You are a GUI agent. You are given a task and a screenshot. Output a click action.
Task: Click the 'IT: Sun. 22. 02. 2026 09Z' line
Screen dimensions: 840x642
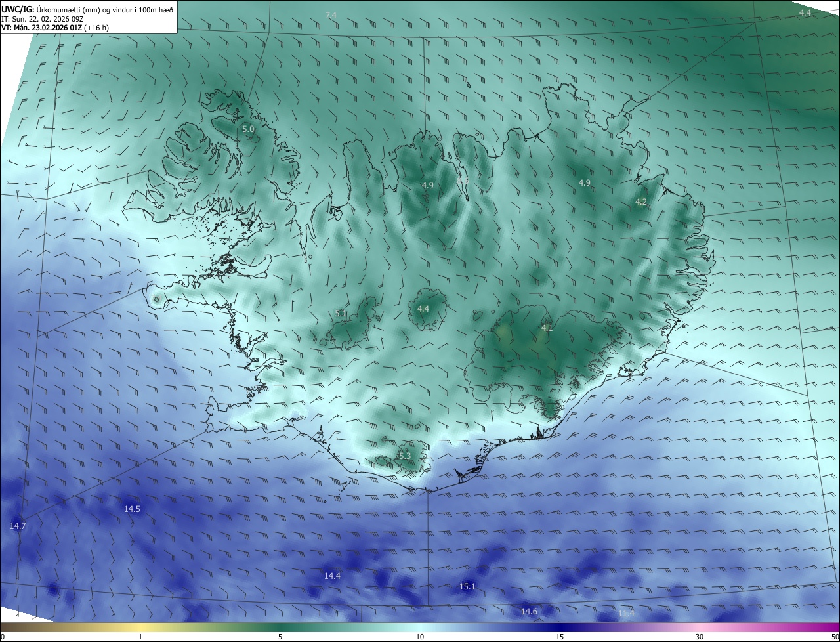point(43,19)
